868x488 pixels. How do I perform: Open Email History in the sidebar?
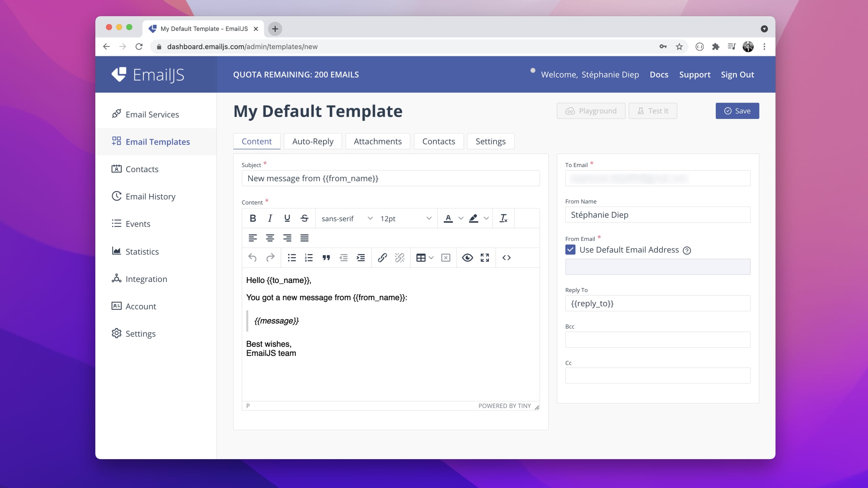coord(150,196)
